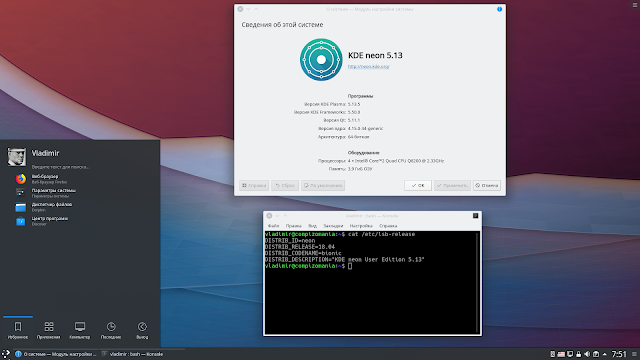This screenshot has width=640, height=360.
Task: Click the blue info icon in titlebar
Action: coord(499,9)
